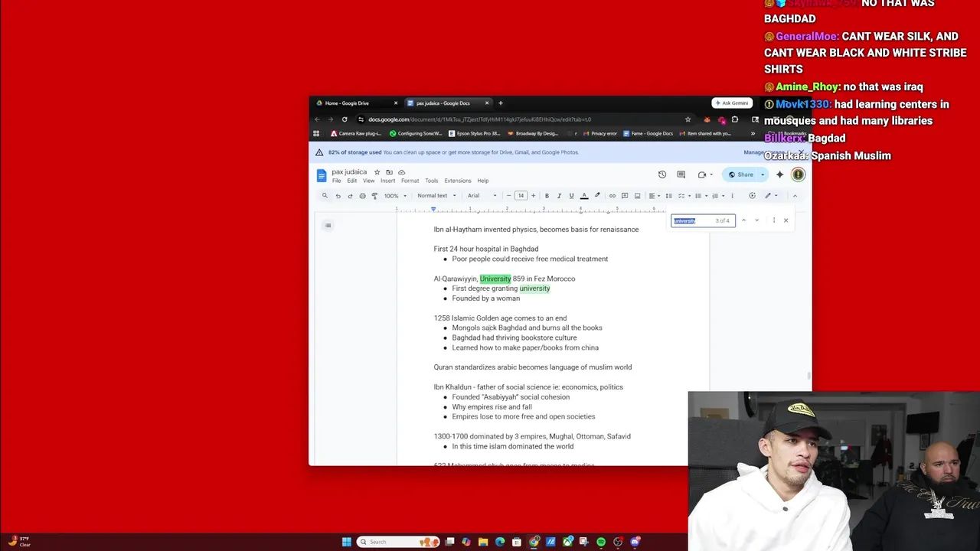Open the Extensions menu
Image resolution: width=980 pixels, height=551 pixels.
[x=458, y=181]
